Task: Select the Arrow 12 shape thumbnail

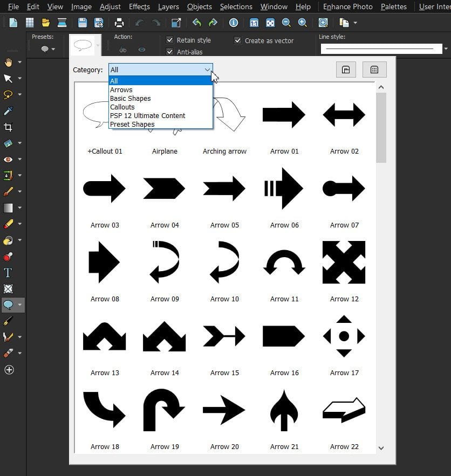Action: pyautogui.click(x=344, y=263)
